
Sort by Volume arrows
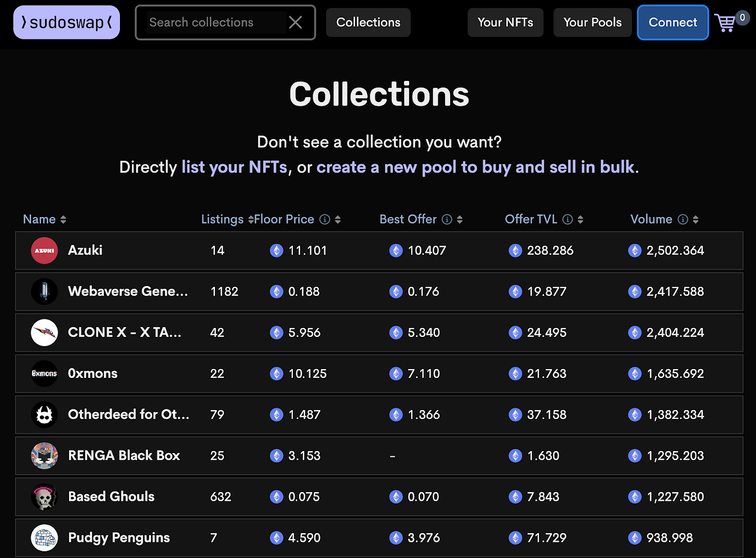pos(696,220)
